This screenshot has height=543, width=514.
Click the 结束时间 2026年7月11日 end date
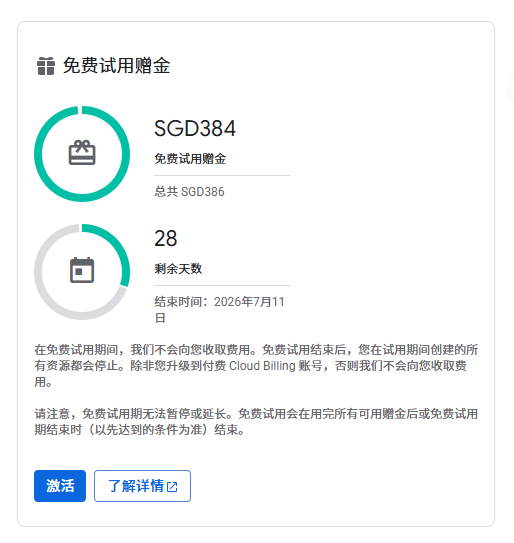point(220,310)
